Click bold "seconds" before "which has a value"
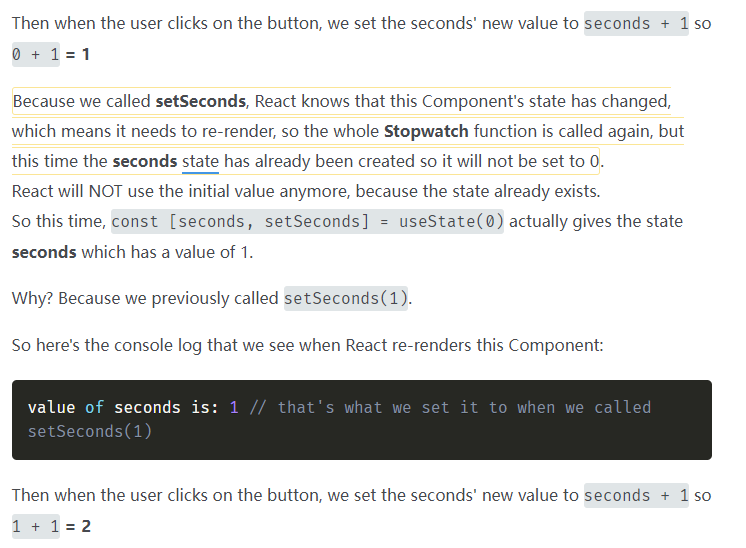 click(44, 252)
